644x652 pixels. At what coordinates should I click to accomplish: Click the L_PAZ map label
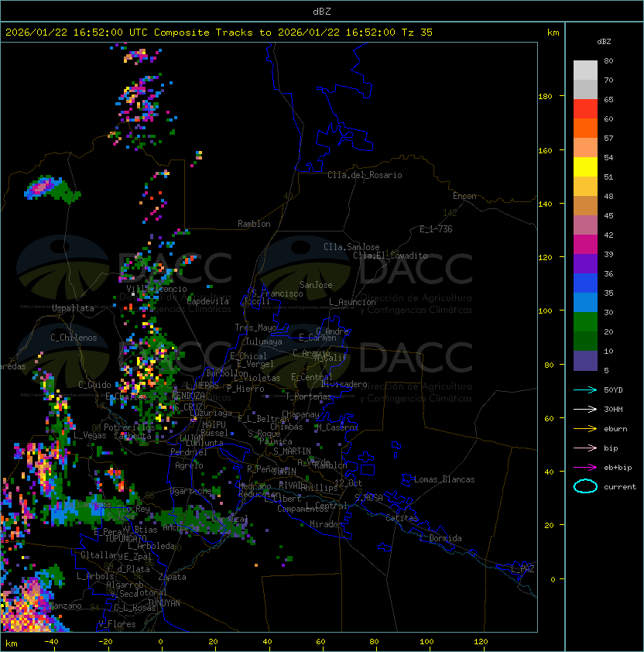(522, 569)
